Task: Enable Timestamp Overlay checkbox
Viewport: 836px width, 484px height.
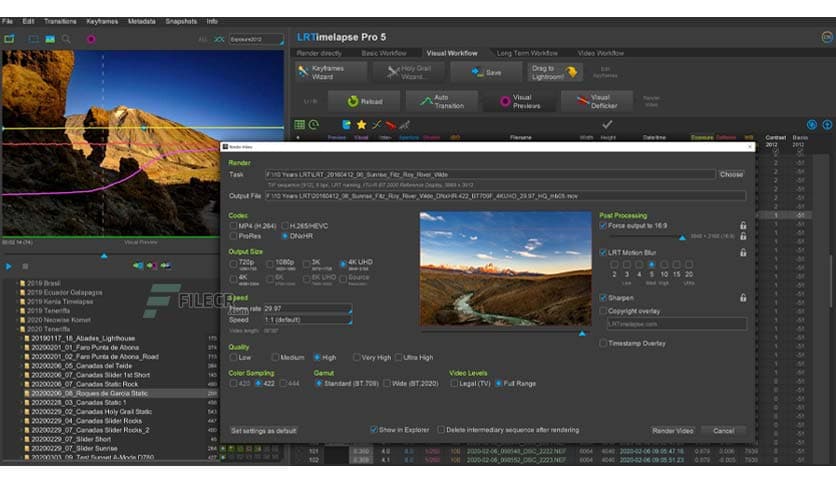Action: click(603, 343)
